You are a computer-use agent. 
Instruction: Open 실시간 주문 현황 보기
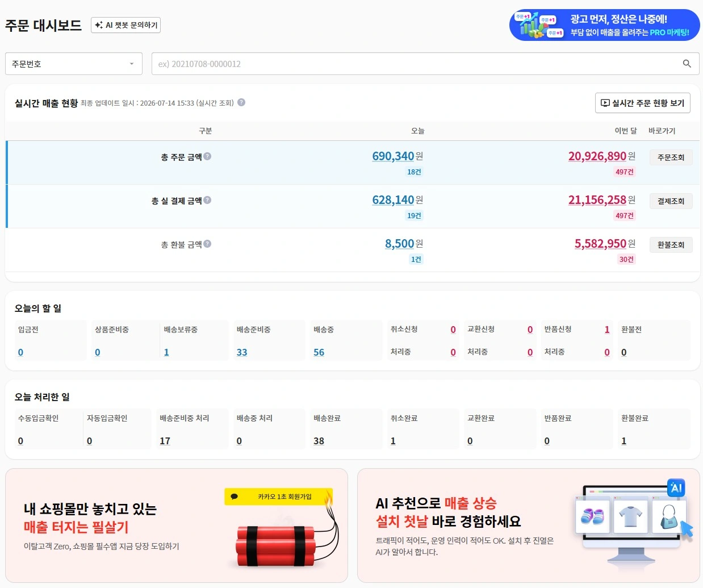click(643, 103)
